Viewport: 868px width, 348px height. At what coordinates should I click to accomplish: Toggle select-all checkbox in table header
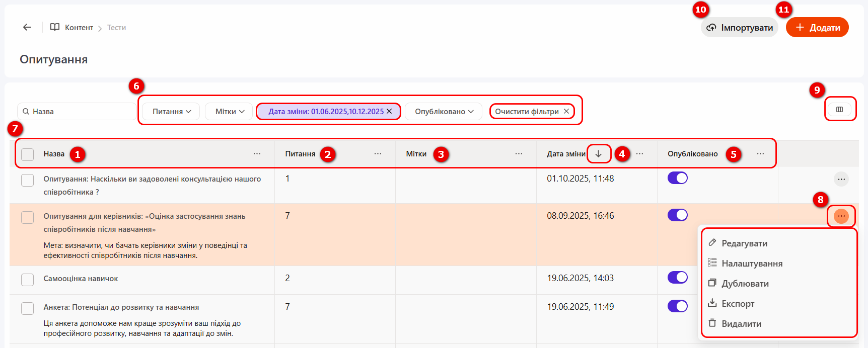(28, 154)
